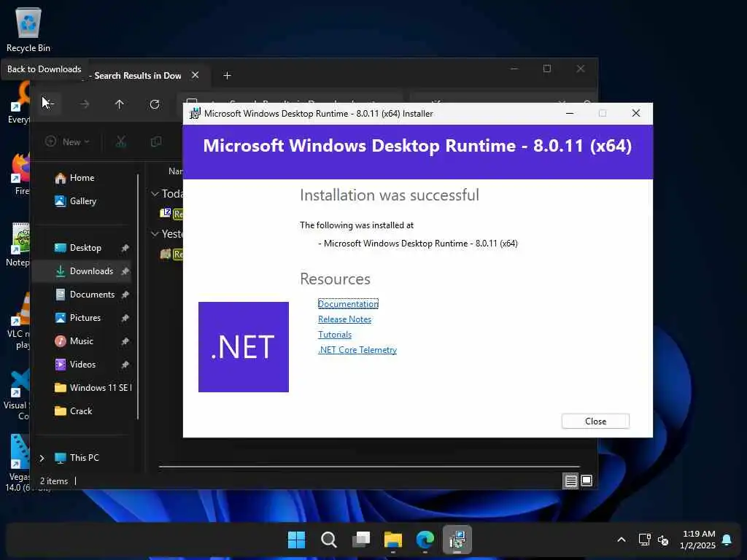747x560 pixels.
Task: Open the Release Notes link
Action: (344, 319)
